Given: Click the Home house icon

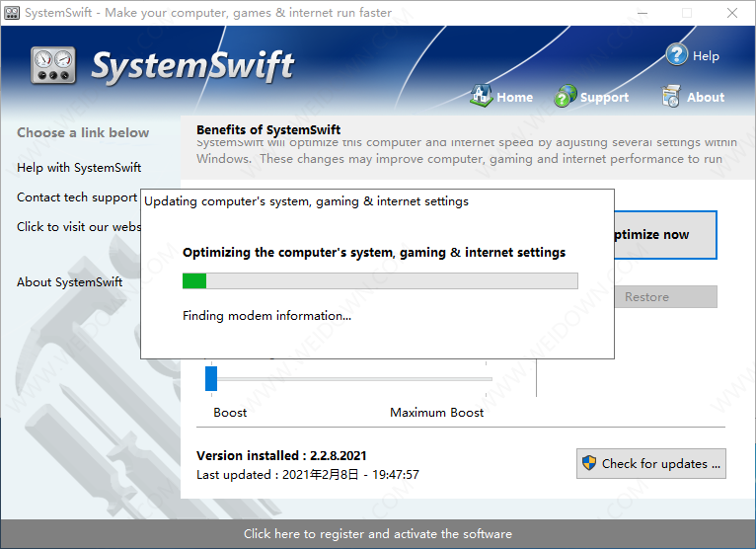Looking at the screenshot, I should [481, 96].
